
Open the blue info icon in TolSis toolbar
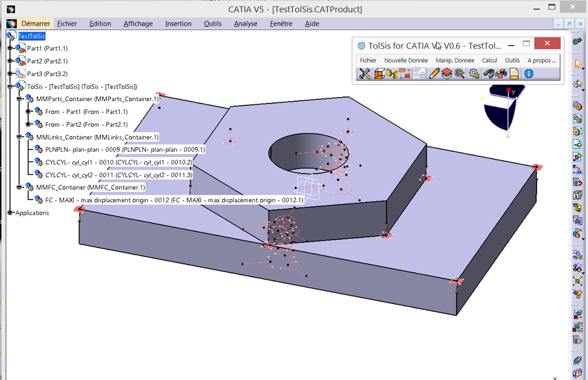click(x=529, y=74)
